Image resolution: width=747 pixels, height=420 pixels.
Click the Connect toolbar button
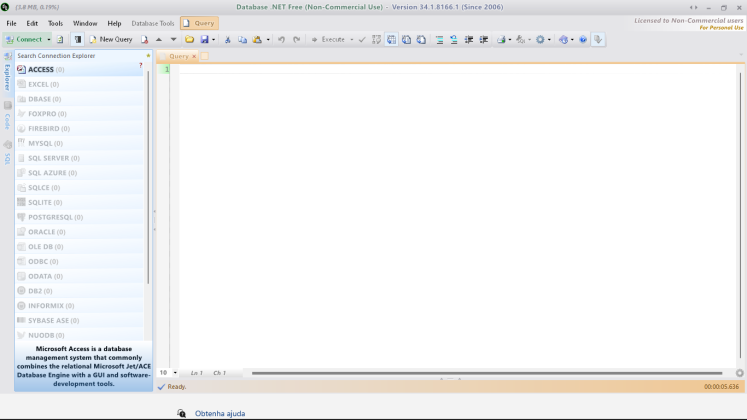(24, 40)
